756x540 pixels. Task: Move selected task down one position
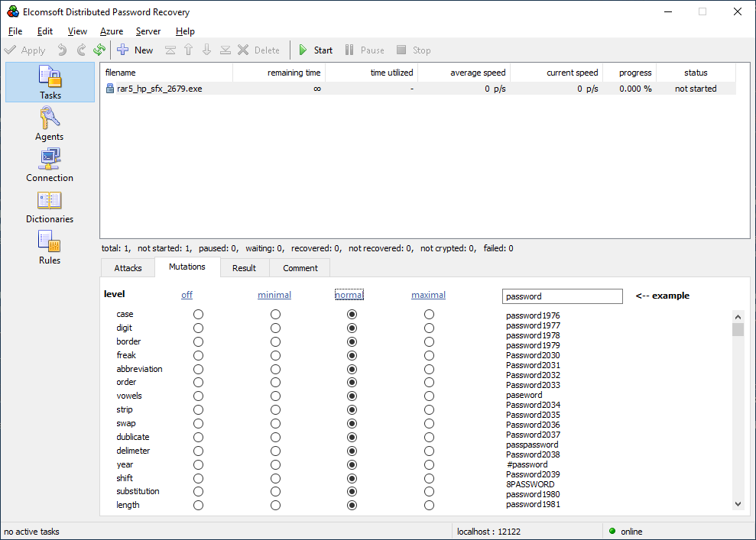click(207, 50)
